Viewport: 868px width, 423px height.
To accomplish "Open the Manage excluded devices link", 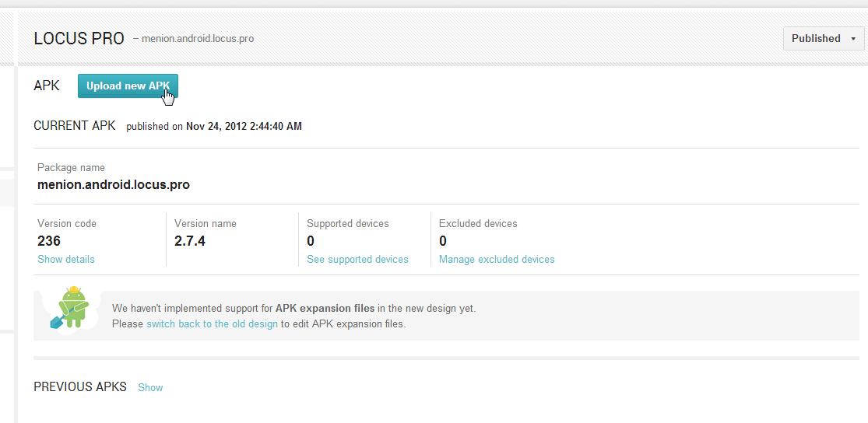I will coord(497,259).
